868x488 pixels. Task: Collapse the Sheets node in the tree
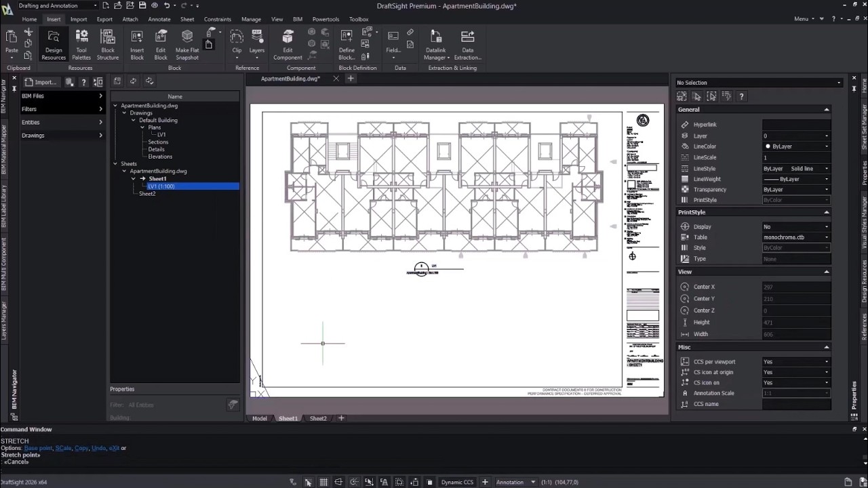click(115, 163)
